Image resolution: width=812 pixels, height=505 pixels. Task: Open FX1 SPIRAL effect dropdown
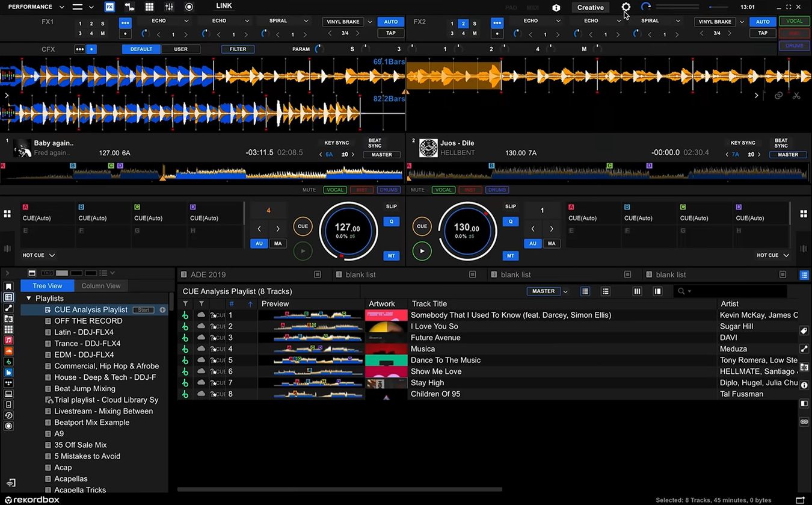[305, 20]
